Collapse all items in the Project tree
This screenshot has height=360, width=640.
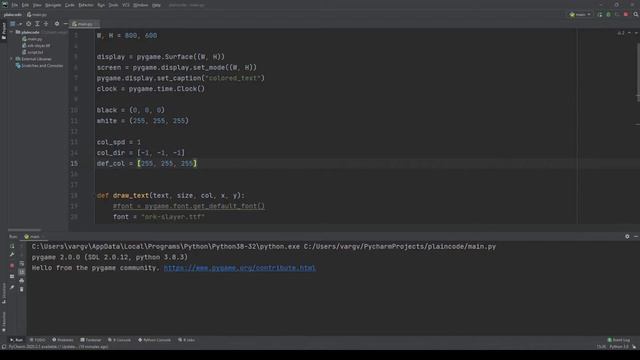click(46, 24)
